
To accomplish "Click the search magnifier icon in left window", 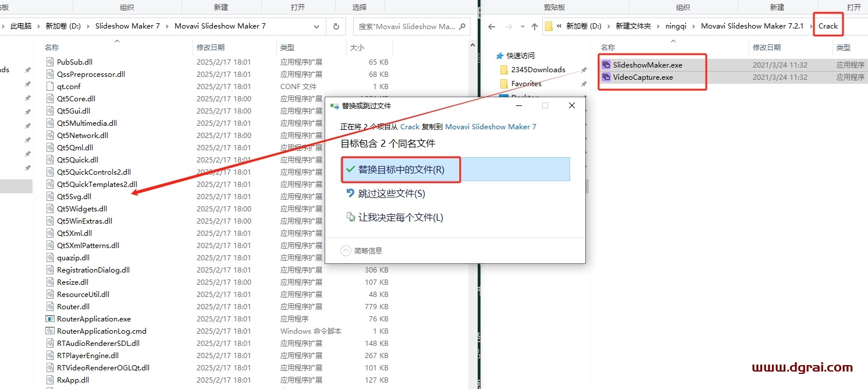I will [463, 26].
